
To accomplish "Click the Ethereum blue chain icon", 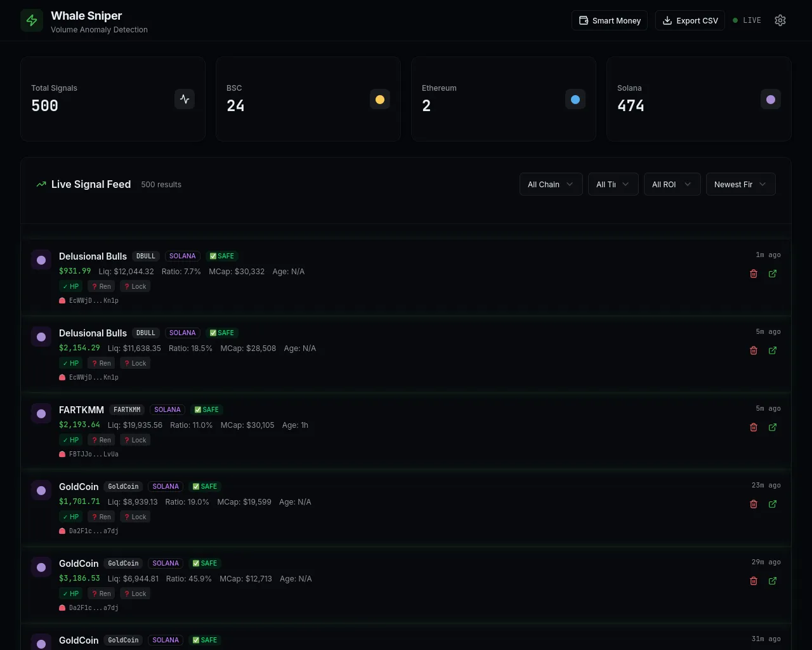I will tap(575, 99).
